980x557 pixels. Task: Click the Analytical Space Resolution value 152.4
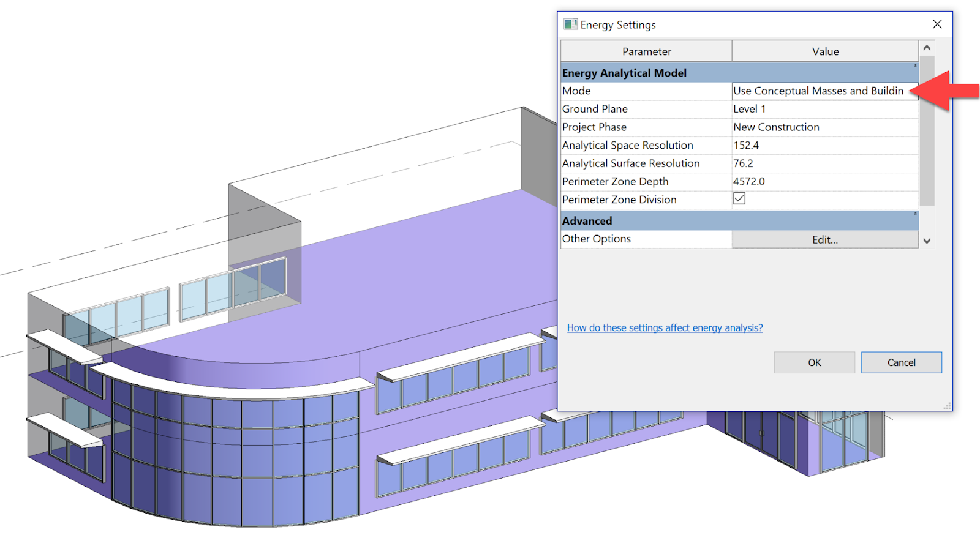coord(825,146)
